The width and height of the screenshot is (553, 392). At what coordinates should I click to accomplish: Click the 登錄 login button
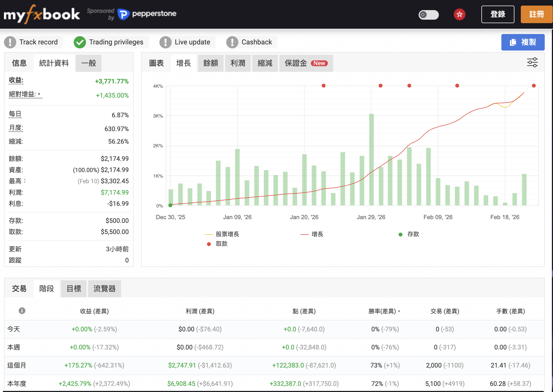498,14
